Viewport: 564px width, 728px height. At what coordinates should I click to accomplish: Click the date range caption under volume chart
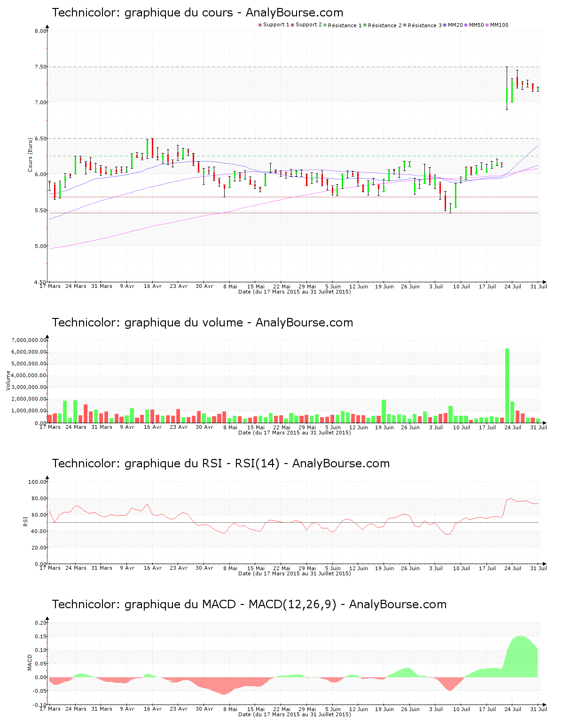click(x=294, y=433)
